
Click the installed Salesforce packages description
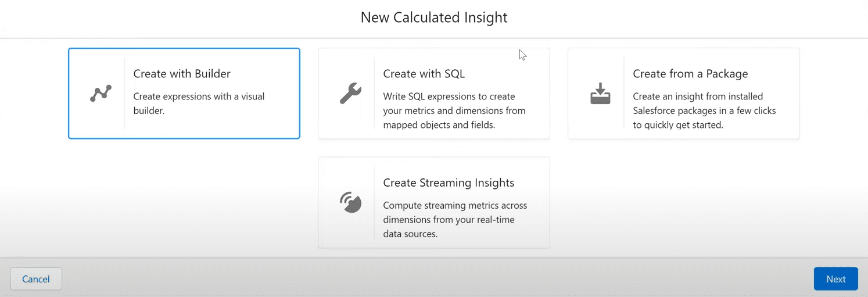[704, 110]
